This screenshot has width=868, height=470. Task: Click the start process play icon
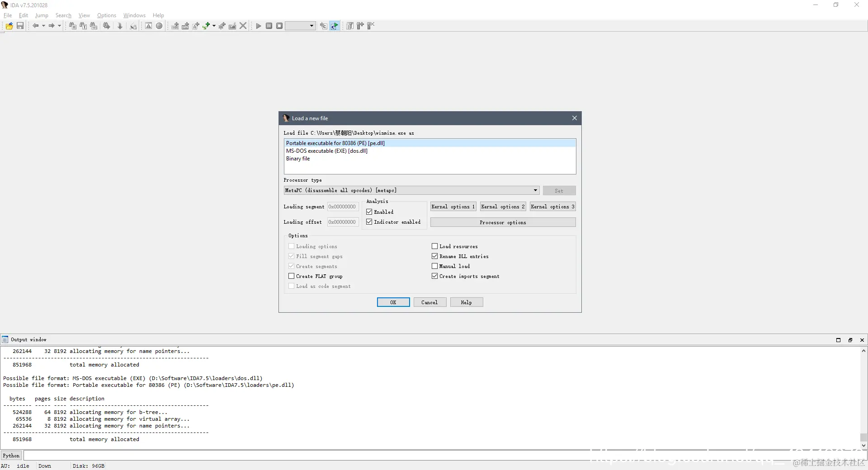259,26
